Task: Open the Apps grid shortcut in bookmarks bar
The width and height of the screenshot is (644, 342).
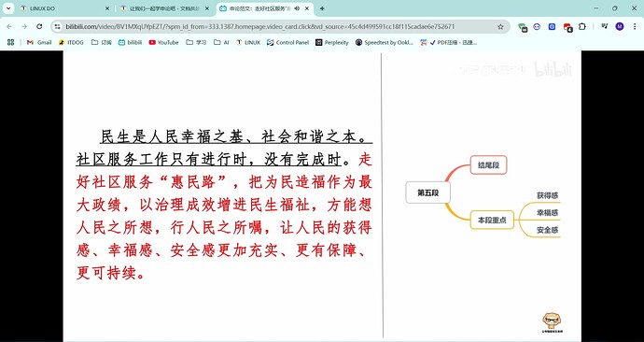Action: pyautogui.click(x=10, y=42)
